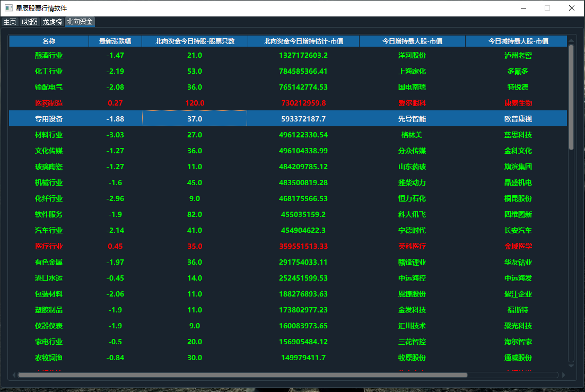Open the 龙虎榜 tab
The width and height of the screenshot is (585, 392).
click(52, 22)
